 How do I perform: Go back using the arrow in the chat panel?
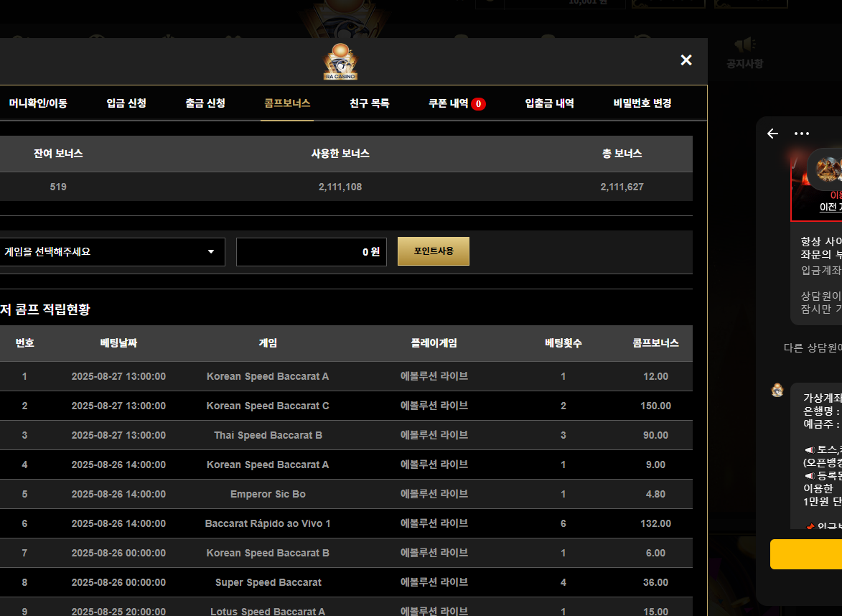click(772, 134)
